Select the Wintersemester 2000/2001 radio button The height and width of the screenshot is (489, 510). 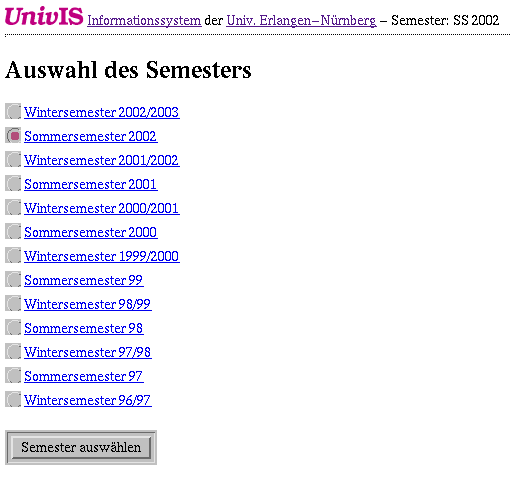[x=13, y=207]
